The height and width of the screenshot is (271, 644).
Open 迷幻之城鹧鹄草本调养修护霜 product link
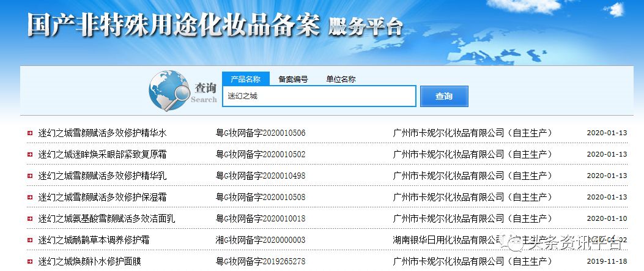coord(94,240)
